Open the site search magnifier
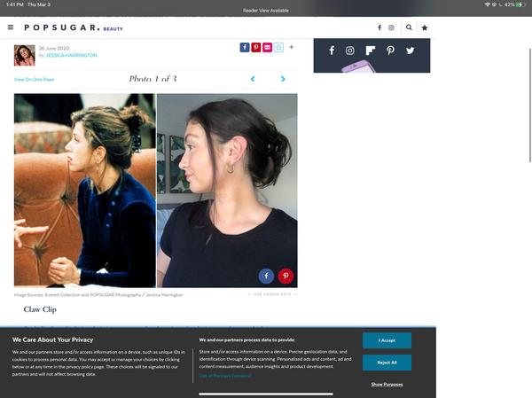This screenshot has width=532, height=398. point(409,27)
